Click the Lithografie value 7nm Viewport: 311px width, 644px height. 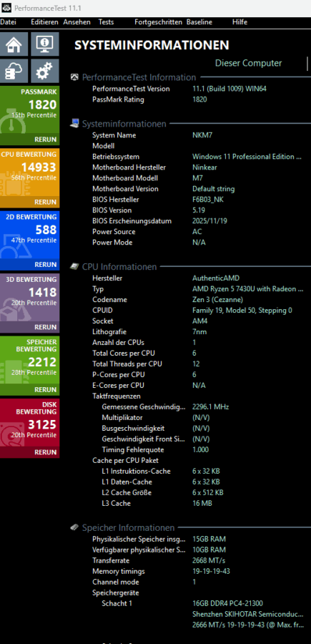coord(199,332)
